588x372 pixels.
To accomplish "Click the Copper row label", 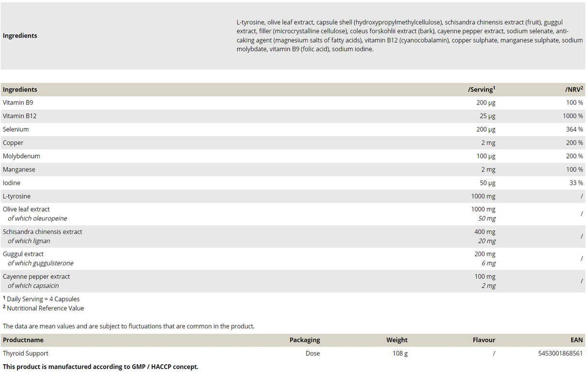I will tap(13, 143).
